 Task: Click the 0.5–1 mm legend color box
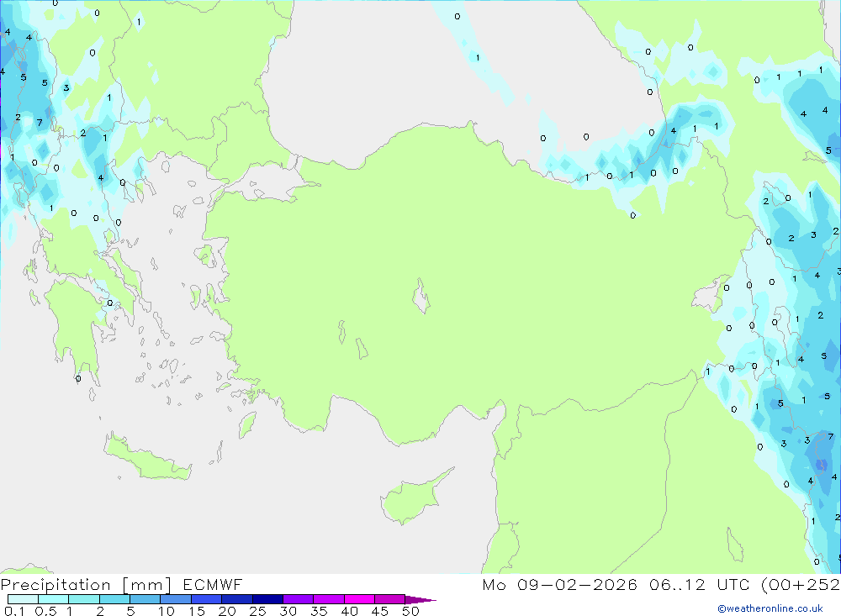[54, 599]
